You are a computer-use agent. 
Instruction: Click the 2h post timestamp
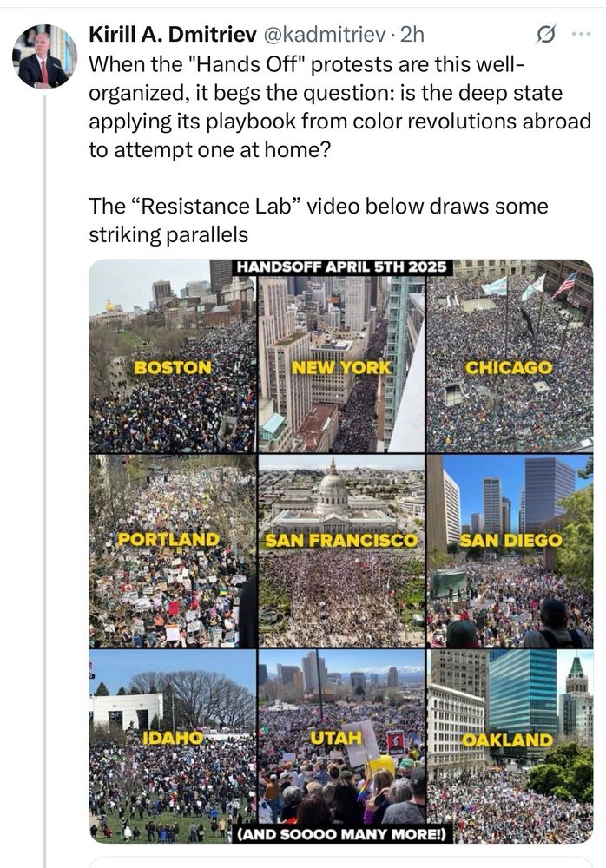(x=412, y=35)
